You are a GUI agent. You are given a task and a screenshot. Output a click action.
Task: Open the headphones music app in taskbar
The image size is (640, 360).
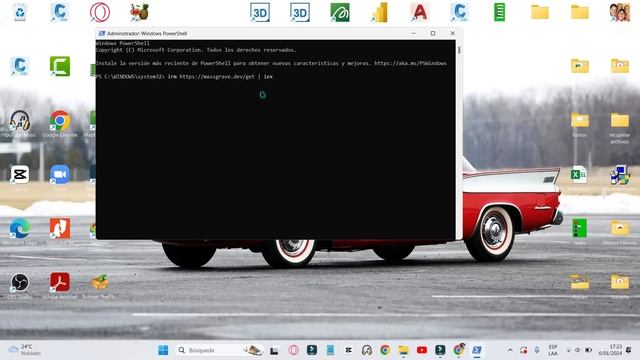click(367, 350)
